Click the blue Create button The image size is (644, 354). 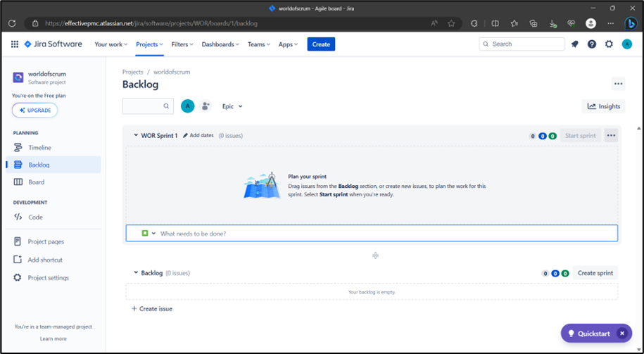(321, 44)
